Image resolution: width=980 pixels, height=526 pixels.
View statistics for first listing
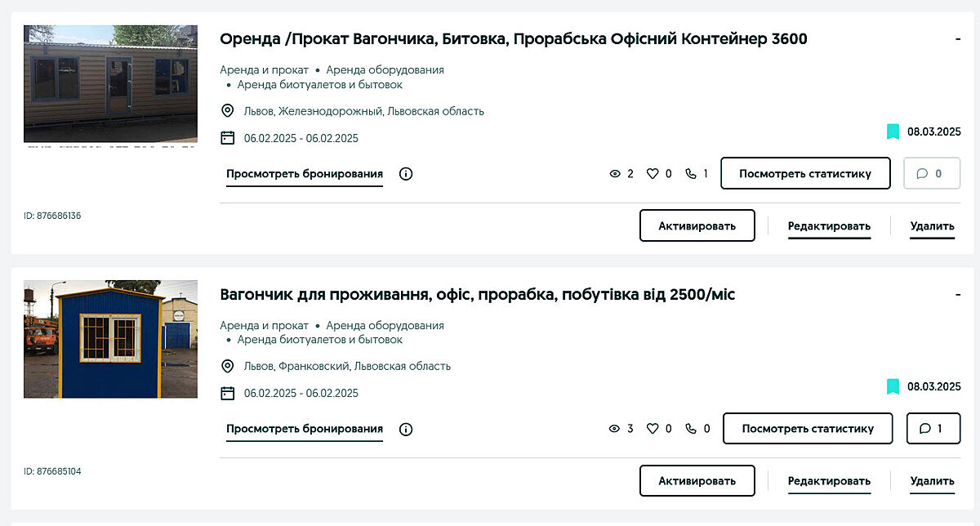tap(805, 174)
